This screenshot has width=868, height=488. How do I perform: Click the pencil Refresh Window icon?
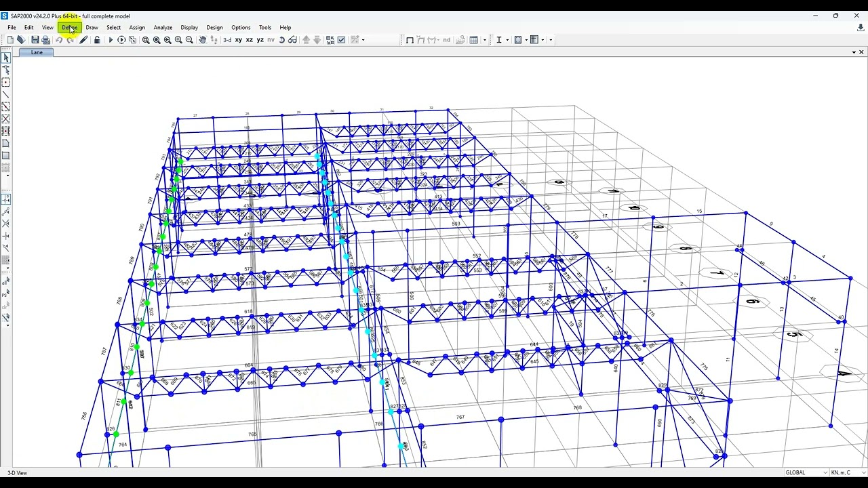click(x=83, y=40)
